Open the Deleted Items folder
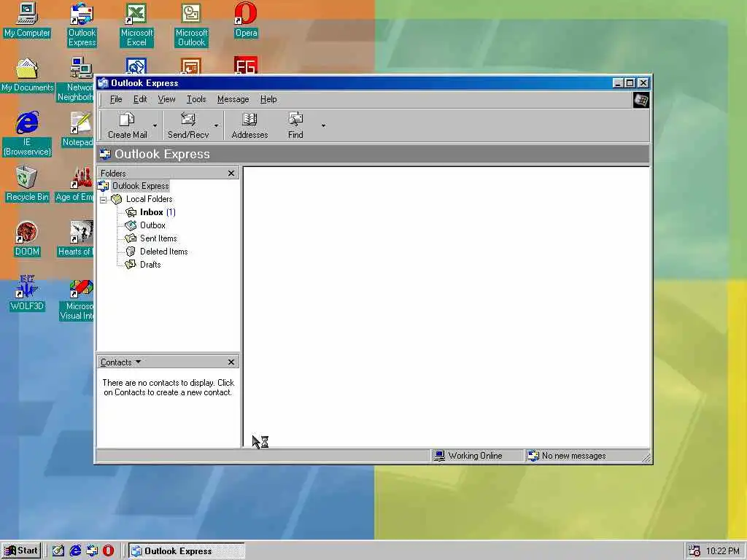The width and height of the screenshot is (747, 560). [163, 252]
